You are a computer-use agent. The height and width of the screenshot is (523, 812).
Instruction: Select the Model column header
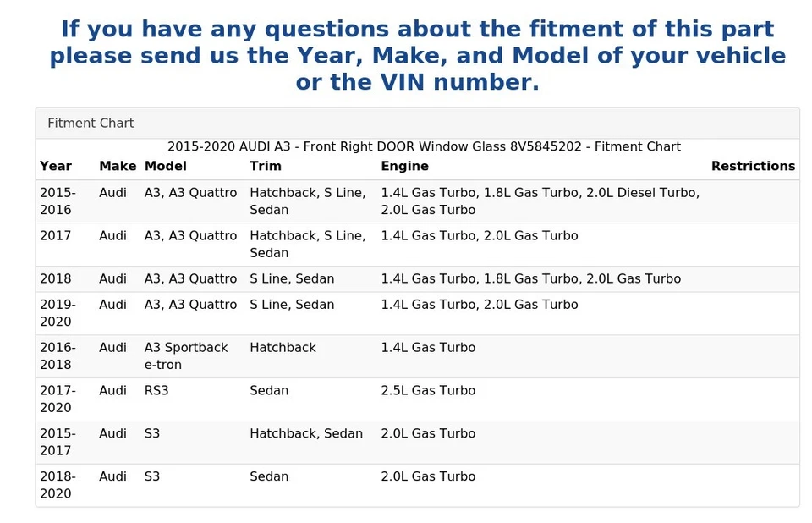[166, 167]
